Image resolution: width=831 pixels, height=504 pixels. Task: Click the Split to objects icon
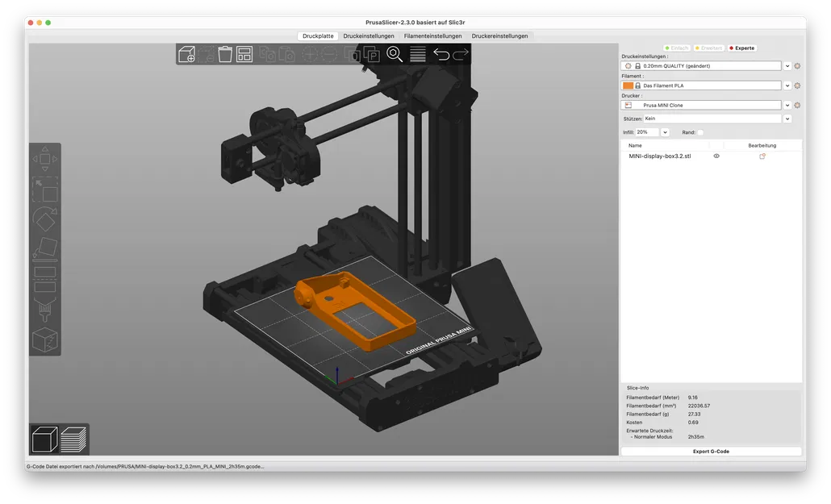tap(353, 54)
